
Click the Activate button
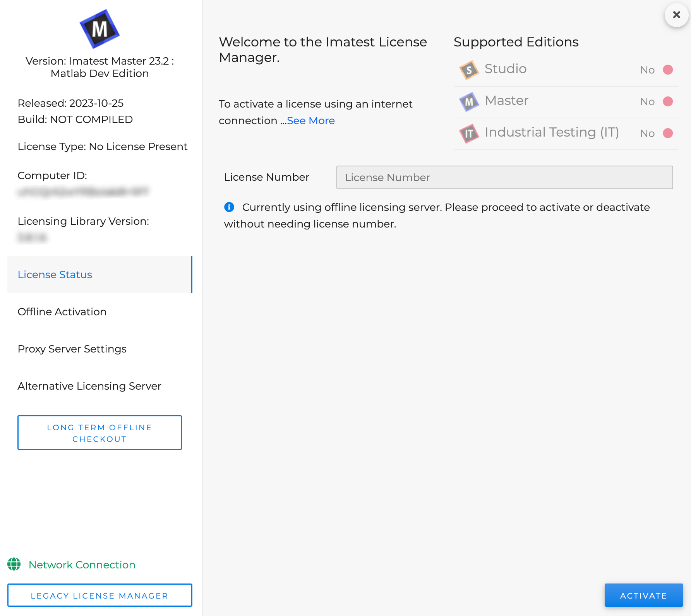tap(643, 595)
